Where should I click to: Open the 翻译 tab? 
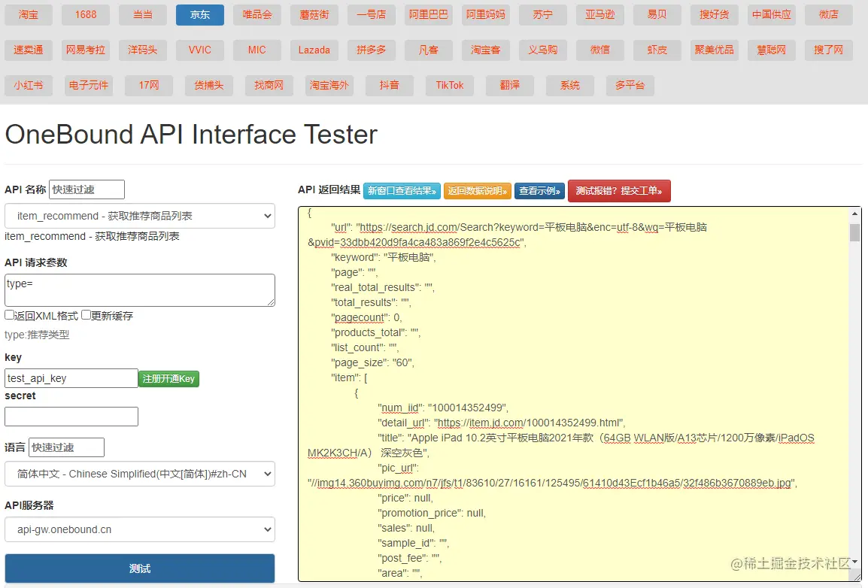(510, 86)
